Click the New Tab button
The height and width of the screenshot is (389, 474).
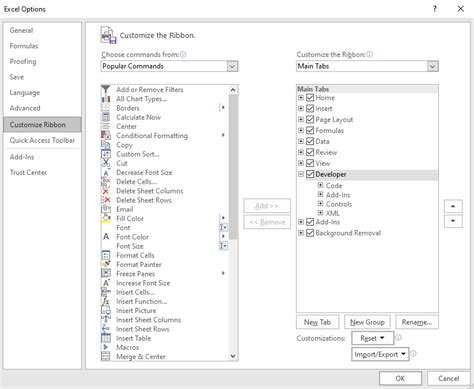click(x=317, y=322)
